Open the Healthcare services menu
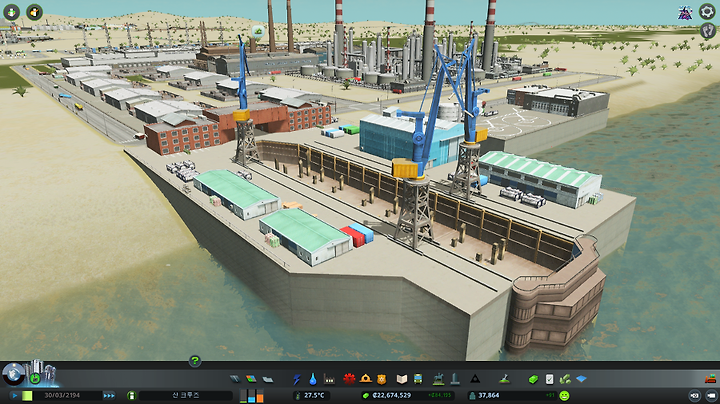Screen dimensions: 720x404 349,379
